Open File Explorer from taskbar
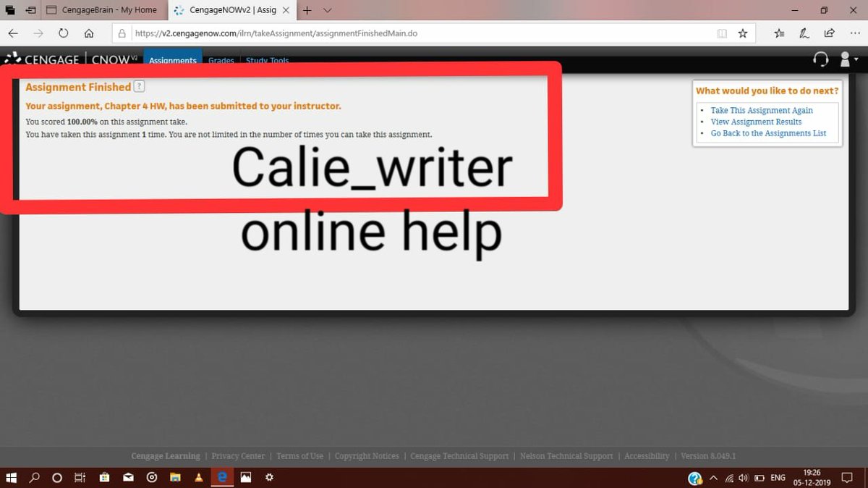 pos(175,478)
